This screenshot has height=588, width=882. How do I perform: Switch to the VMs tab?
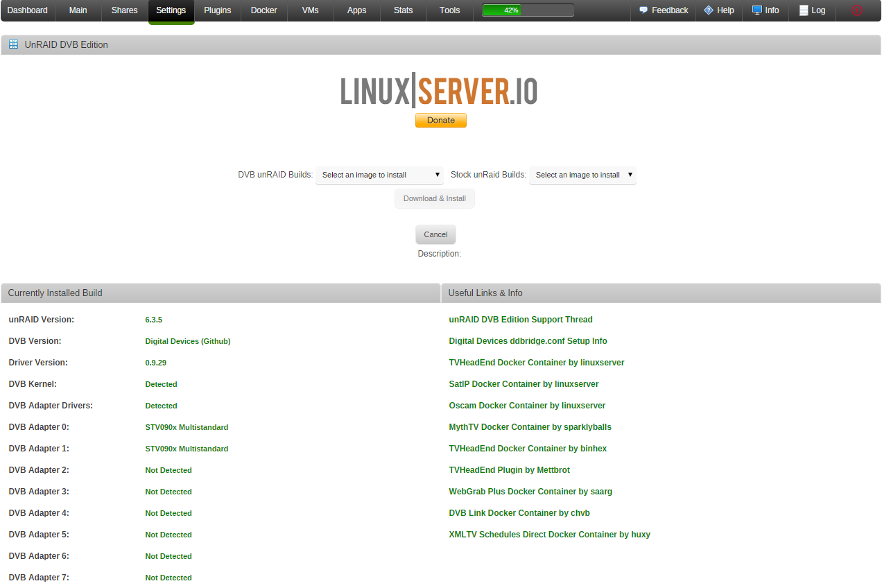[x=311, y=10]
